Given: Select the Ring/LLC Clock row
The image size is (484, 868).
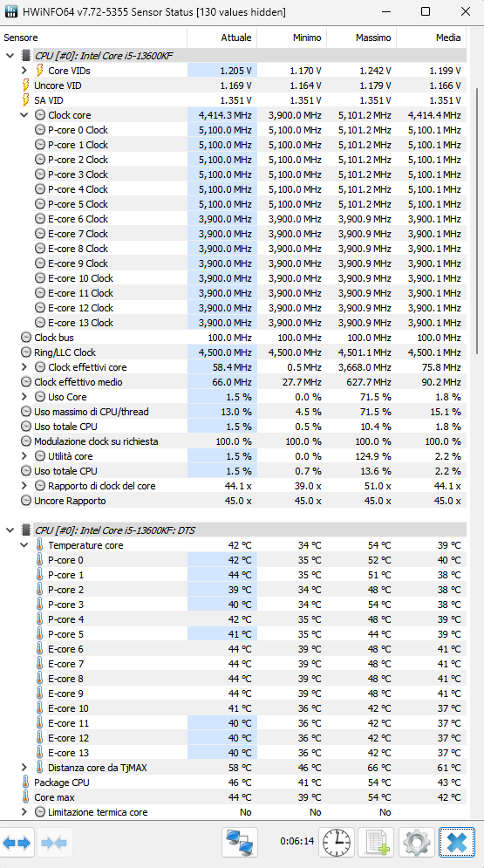Looking at the screenshot, I should pos(233,352).
